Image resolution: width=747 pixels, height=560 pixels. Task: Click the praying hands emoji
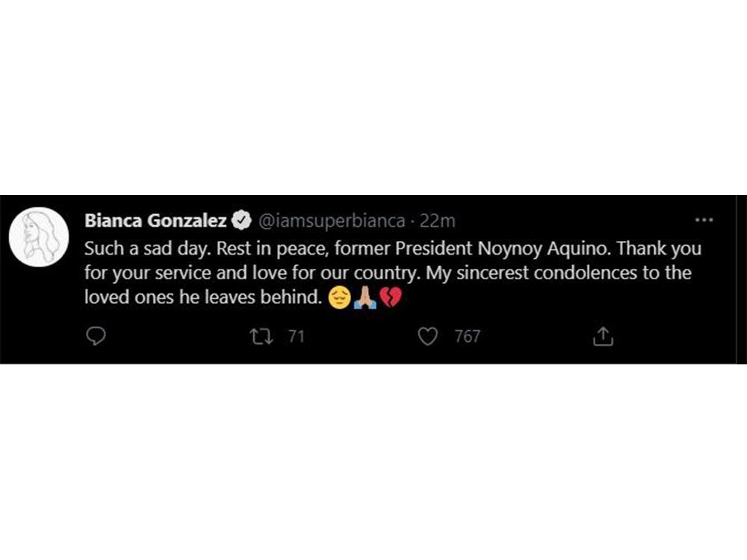(x=365, y=299)
